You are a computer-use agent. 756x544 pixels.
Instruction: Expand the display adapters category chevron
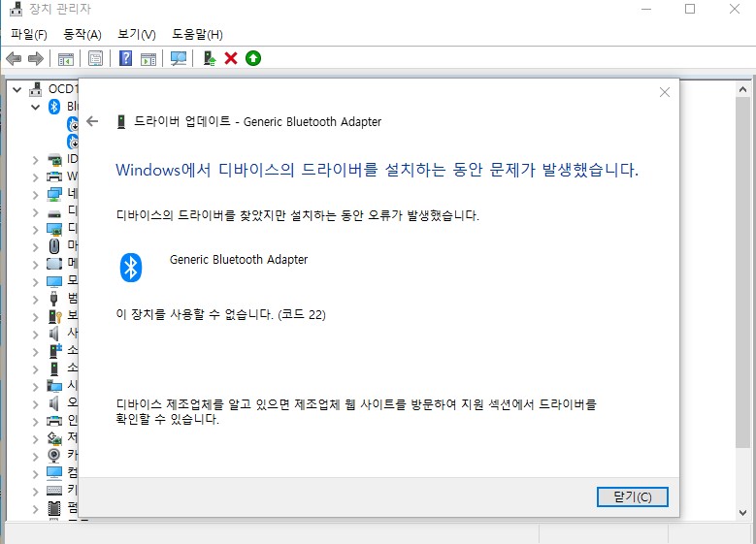pyautogui.click(x=35, y=230)
